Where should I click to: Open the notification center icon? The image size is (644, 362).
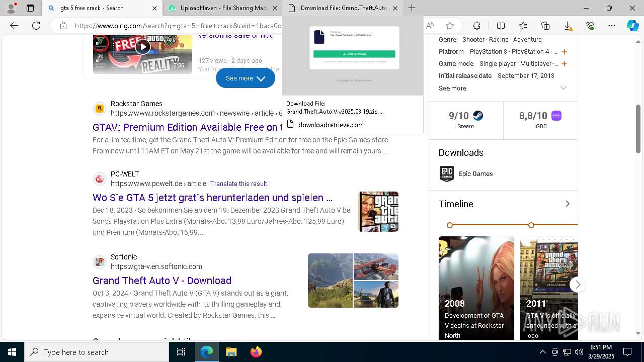pyautogui.click(x=627, y=352)
